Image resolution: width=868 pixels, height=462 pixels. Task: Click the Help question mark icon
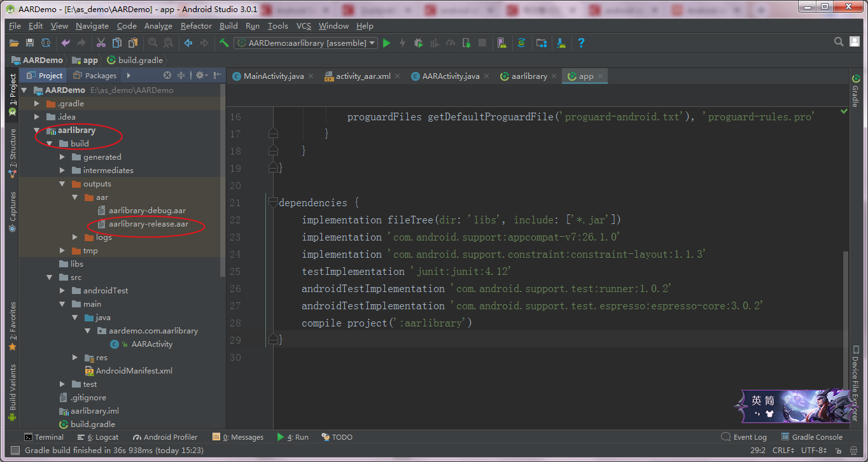pos(581,43)
